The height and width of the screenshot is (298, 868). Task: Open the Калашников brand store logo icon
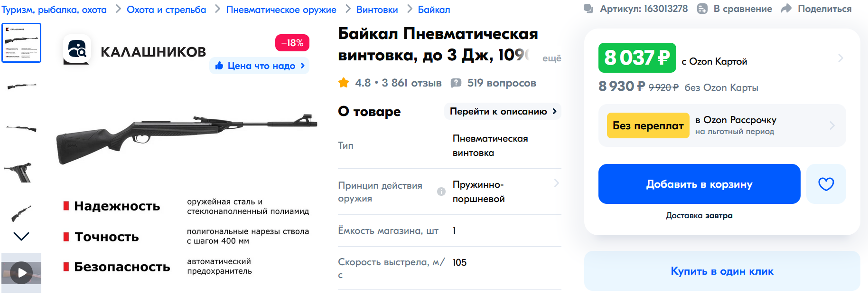(77, 49)
